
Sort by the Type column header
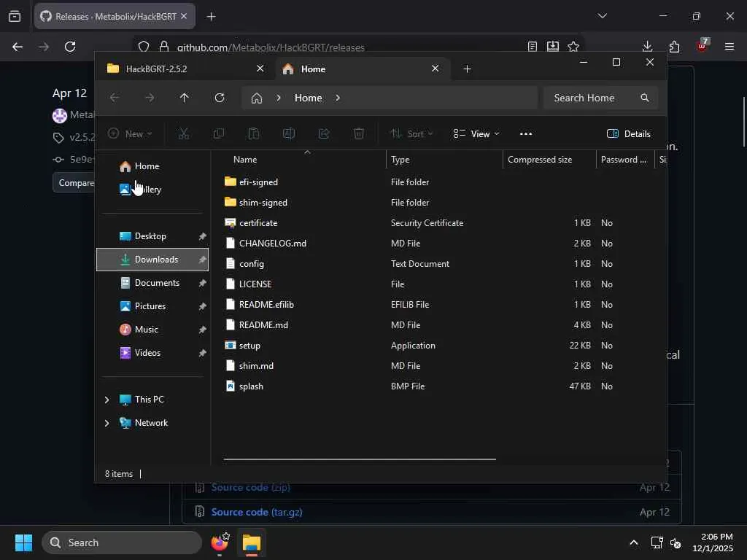444,160
